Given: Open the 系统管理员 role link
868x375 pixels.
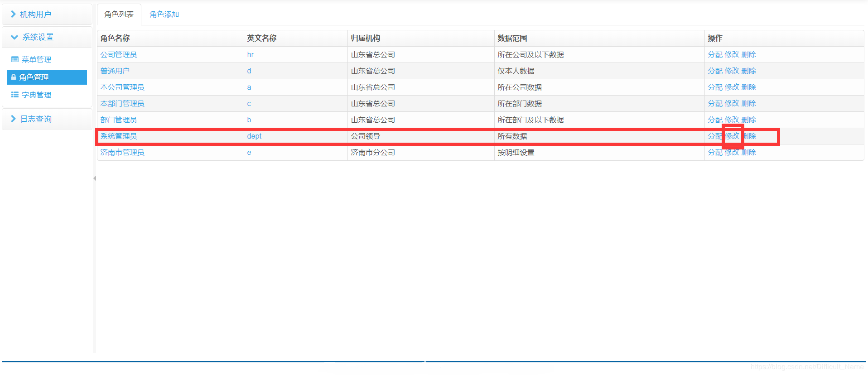Looking at the screenshot, I should pyautogui.click(x=119, y=136).
